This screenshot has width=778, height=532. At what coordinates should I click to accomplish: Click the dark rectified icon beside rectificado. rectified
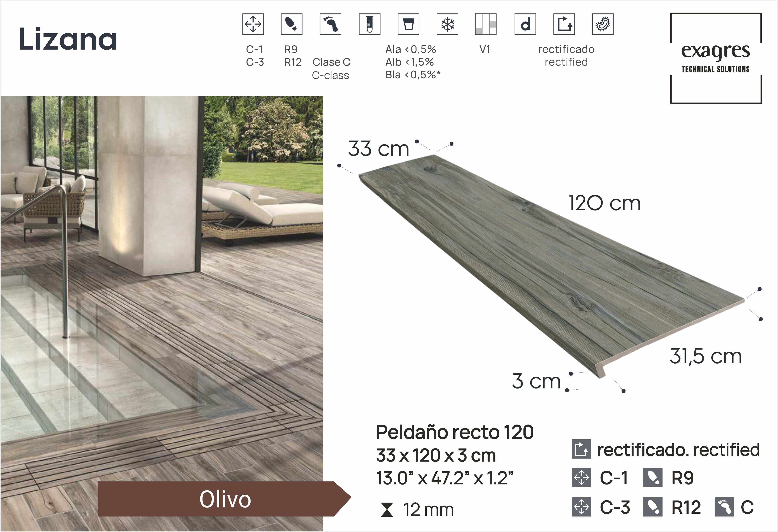(581, 449)
